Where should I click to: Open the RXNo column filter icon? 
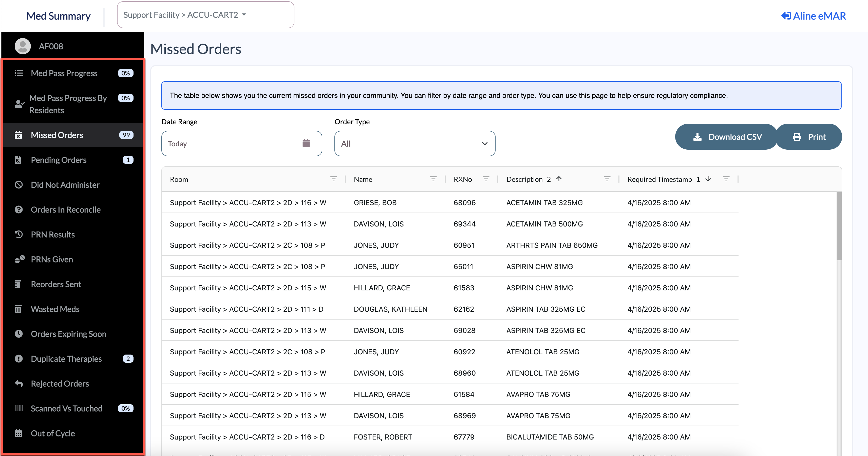click(486, 179)
